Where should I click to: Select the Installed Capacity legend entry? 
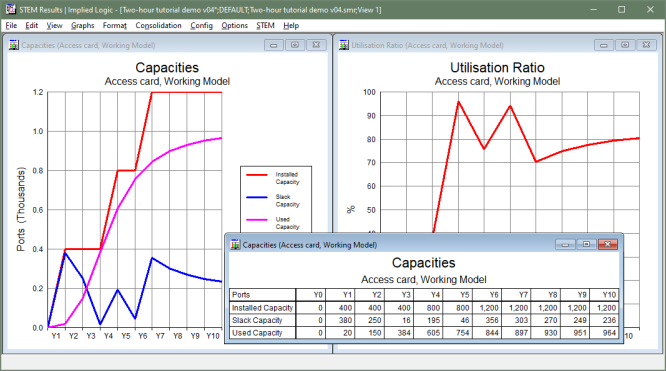(x=273, y=178)
